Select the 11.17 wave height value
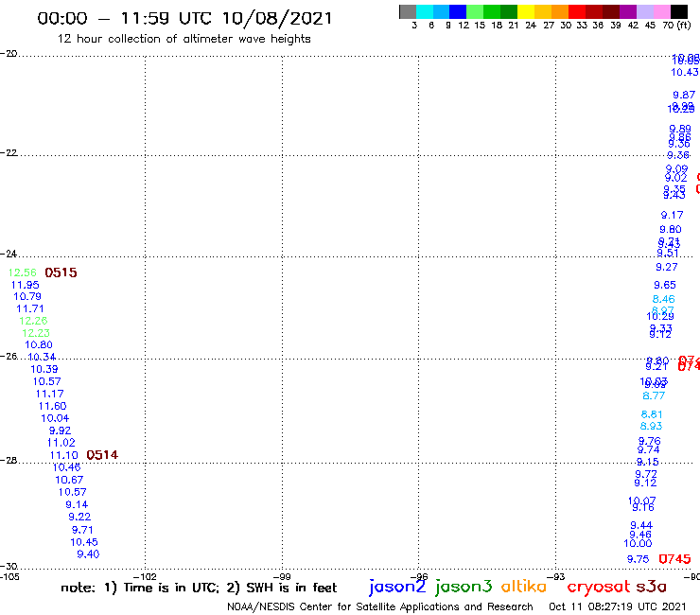 coord(49,394)
